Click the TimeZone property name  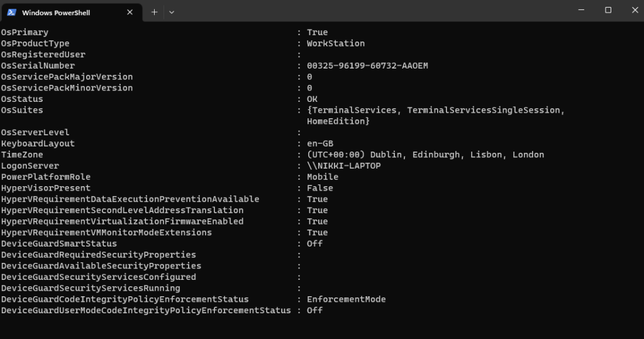(22, 155)
